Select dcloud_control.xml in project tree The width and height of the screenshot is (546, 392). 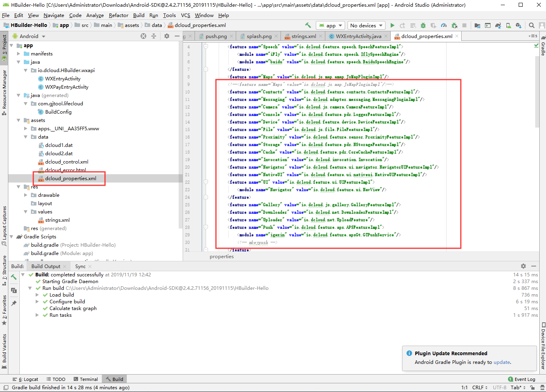67,162
